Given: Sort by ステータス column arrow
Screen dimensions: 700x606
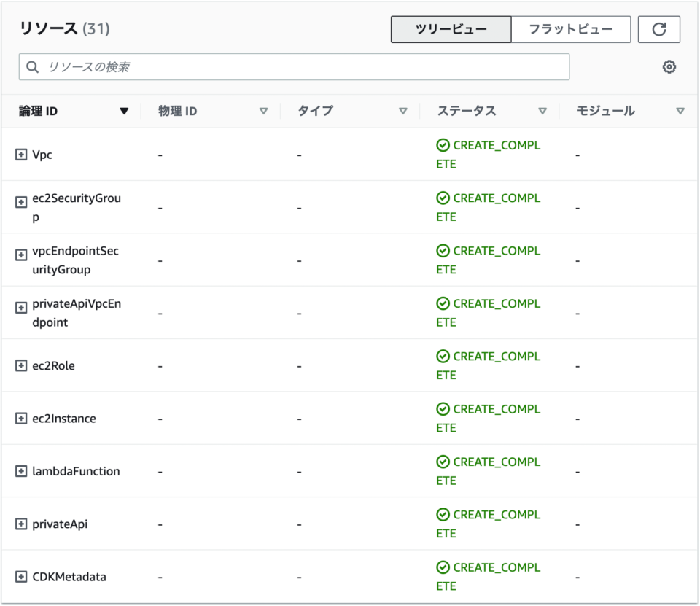Looking at the screenshot, I should coord(542,111).
